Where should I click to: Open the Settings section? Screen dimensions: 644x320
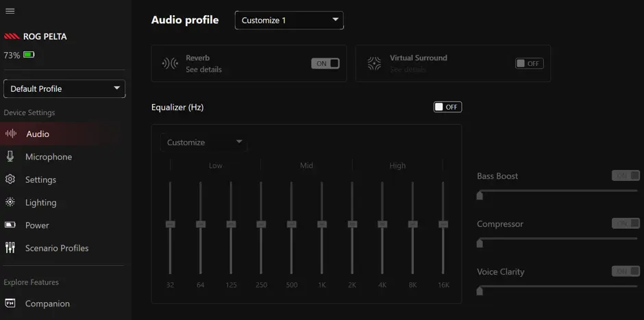tap(66, 180)
